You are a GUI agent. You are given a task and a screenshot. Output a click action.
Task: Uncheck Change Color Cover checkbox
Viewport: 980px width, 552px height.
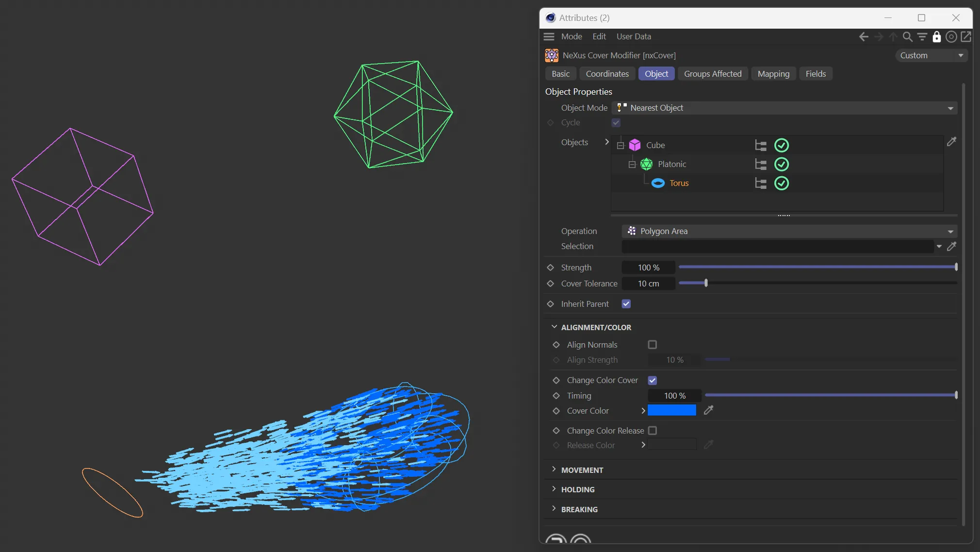click(x=653, y=381)
